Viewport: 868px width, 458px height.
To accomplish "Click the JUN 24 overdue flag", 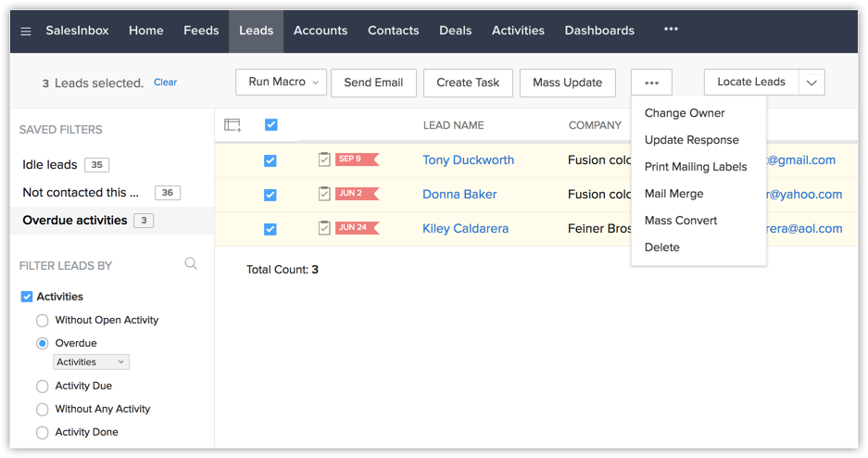I will [356, 228].
